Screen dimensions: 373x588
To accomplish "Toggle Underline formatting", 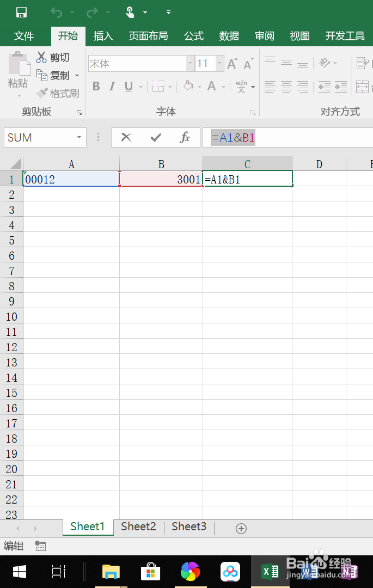I will (129, 87).
